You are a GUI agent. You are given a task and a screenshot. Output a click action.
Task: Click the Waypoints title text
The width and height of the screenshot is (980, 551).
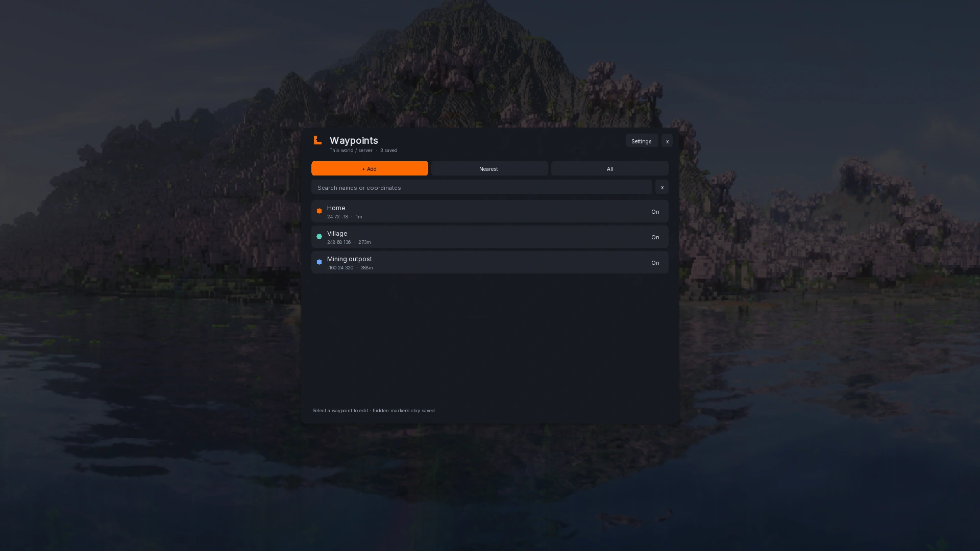click(x=354, y=140)
